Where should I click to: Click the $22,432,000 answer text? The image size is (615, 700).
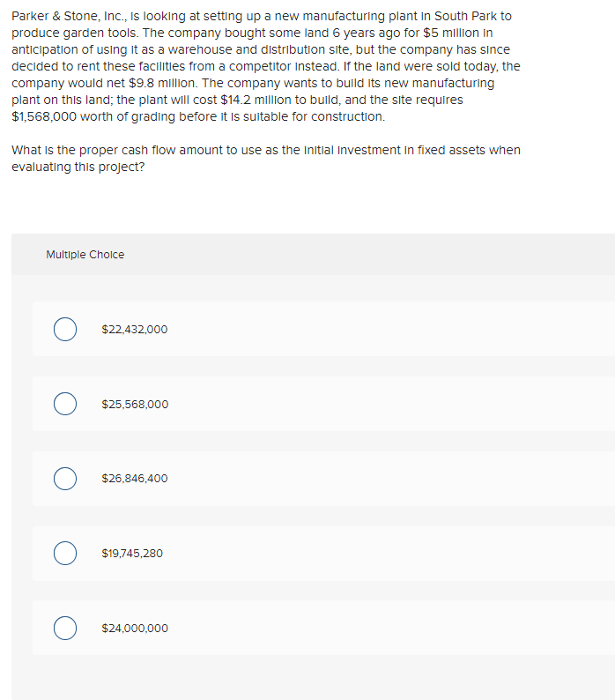click(x=134, y=330)
